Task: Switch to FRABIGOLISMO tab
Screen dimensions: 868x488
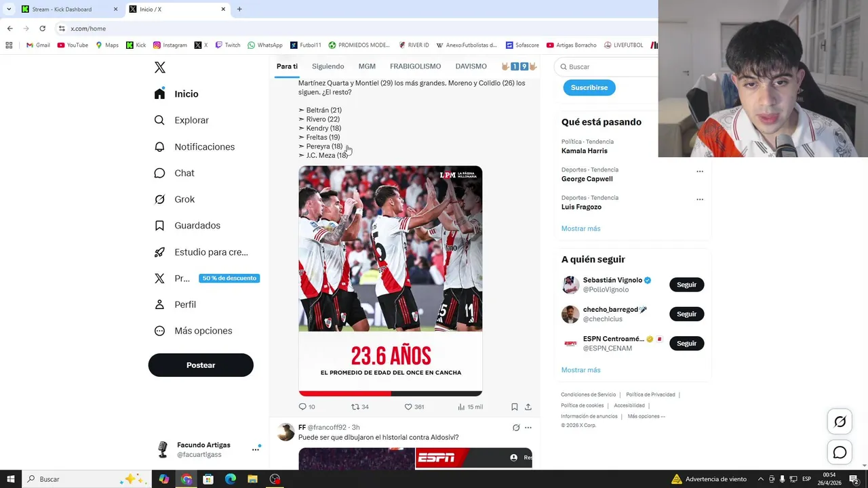Action: tap(415, 66)
